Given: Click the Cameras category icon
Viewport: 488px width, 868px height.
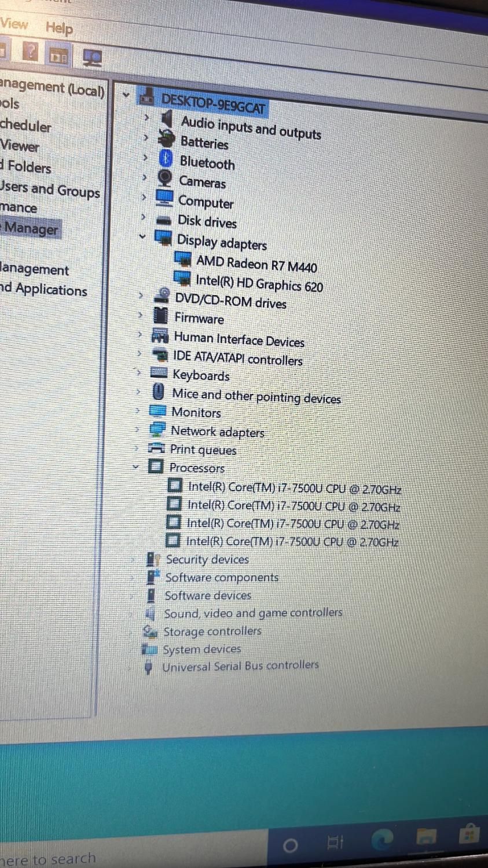Looking at the screenshot, I should pos(165,177).
